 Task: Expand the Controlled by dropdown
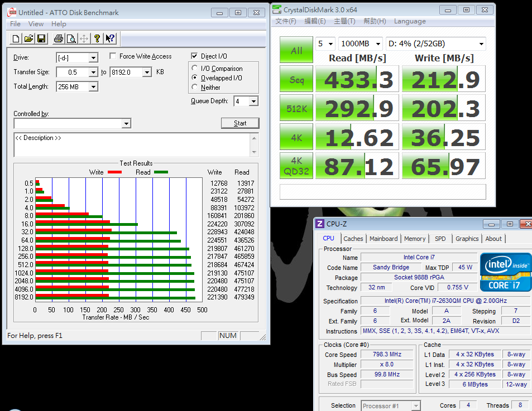click(126, 123)
